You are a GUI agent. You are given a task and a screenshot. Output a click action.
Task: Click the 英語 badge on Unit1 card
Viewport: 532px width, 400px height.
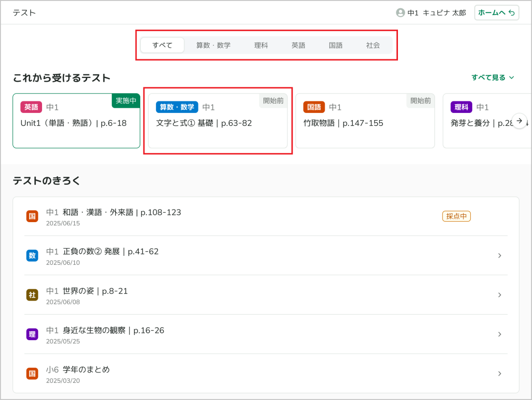[31, 107]
